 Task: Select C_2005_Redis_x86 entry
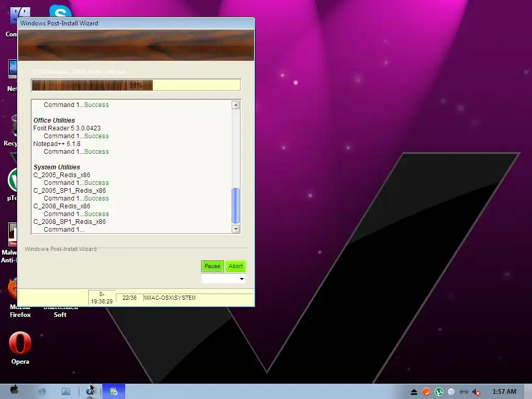tap(62, 175)
